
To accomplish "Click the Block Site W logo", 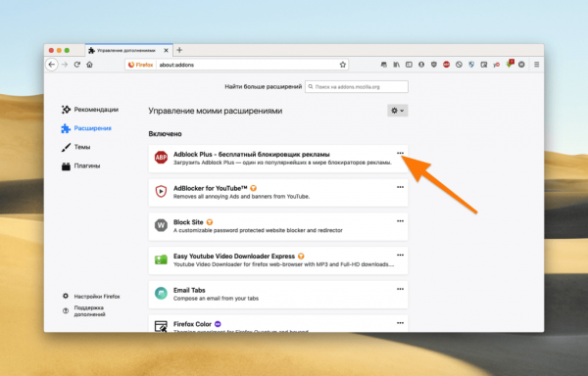I will click(x=161, y=225).
